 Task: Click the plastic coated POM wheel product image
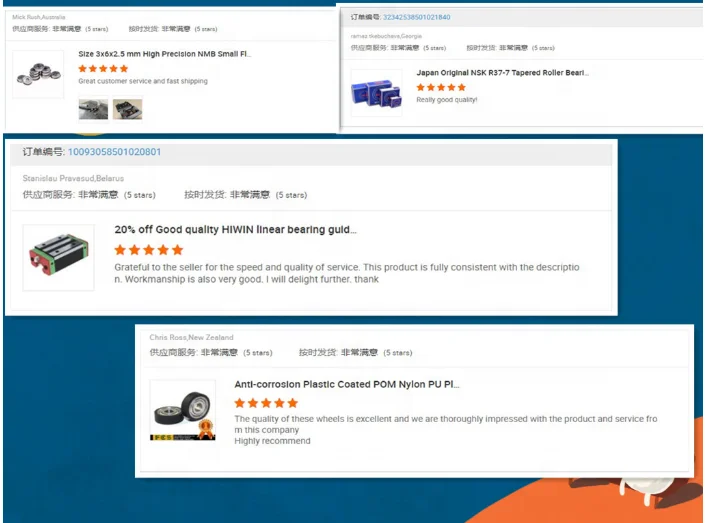click(183, 410)
